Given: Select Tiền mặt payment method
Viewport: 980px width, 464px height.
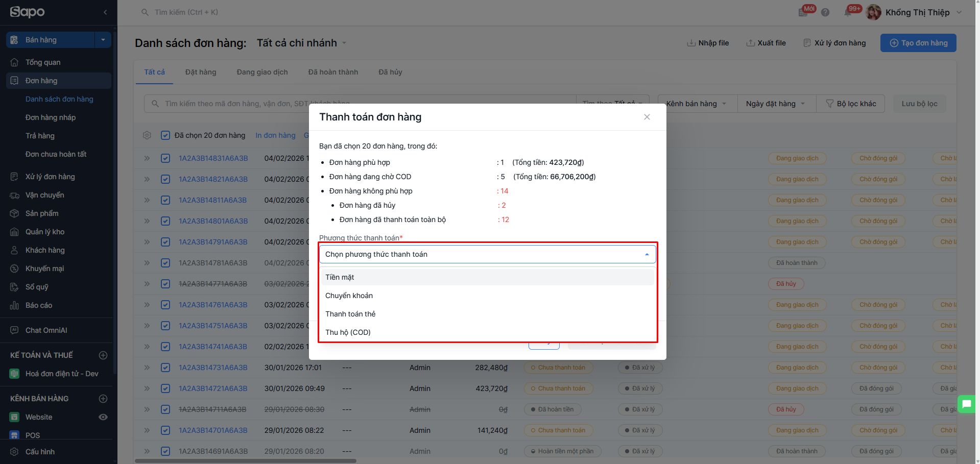Looking at the screenshot, I should 487,277.
